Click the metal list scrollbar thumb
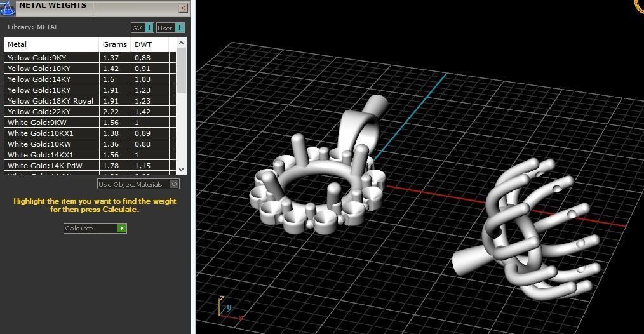The image size is (644, 334). point(181,70)
